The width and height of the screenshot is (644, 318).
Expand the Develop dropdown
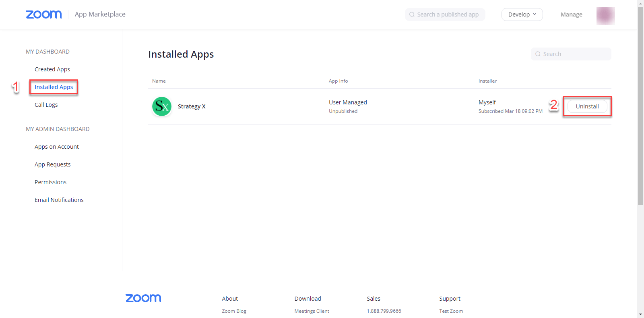tap(522, 15)
